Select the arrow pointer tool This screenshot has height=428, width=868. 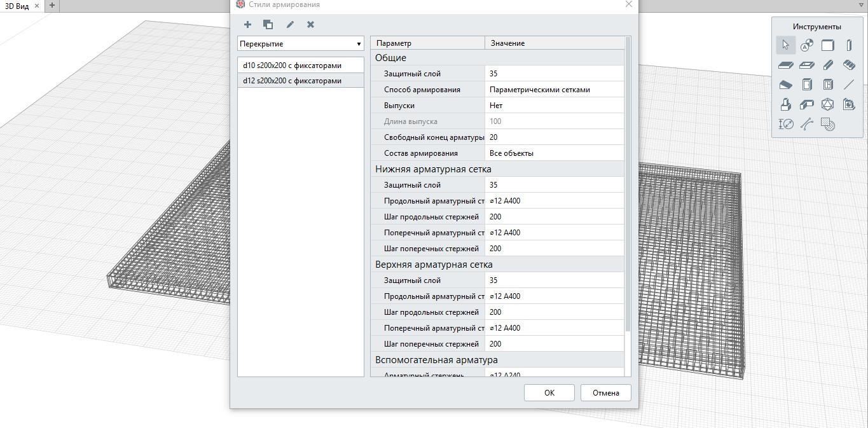tap(786, 45)
